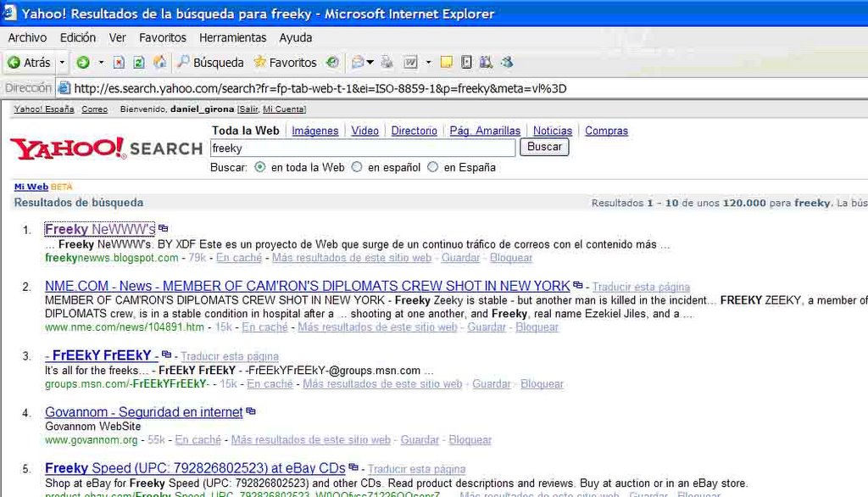
Task: Open the Mi Web link
Action: [x=31, y=187]
